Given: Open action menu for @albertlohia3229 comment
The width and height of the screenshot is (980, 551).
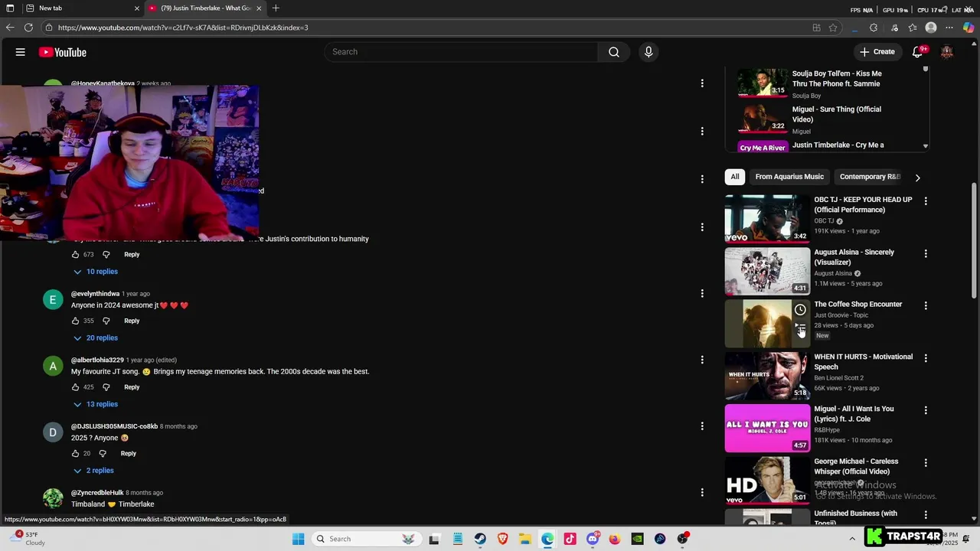Looking at the screenshot, I should click(x=702, y=360).
